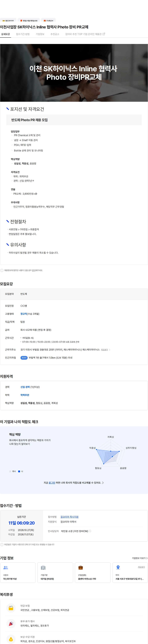Open the 기업정보 tab

[x=40, y=34]
